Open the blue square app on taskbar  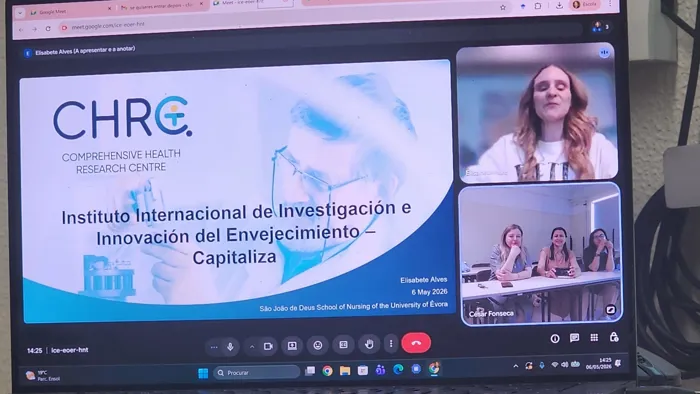[416, 369]
